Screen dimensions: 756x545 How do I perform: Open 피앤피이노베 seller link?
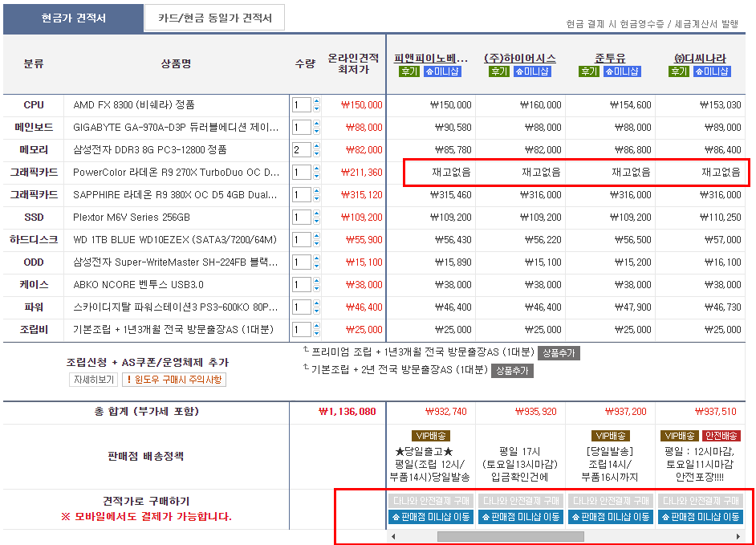click(430, 59)
